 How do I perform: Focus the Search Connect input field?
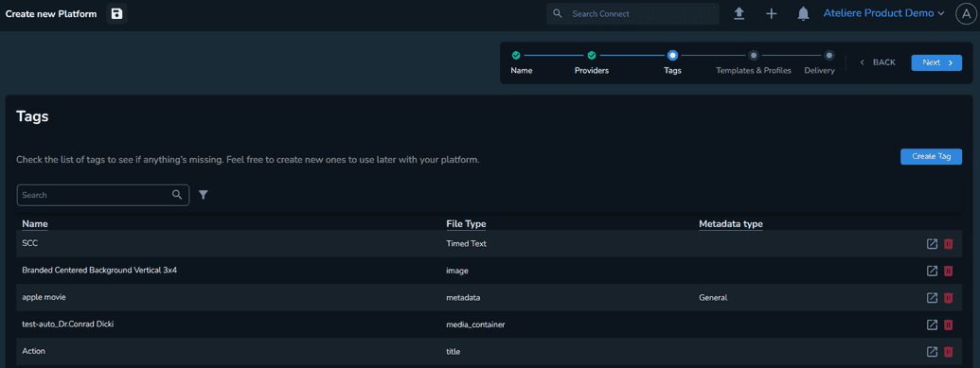tap(633, 14)
